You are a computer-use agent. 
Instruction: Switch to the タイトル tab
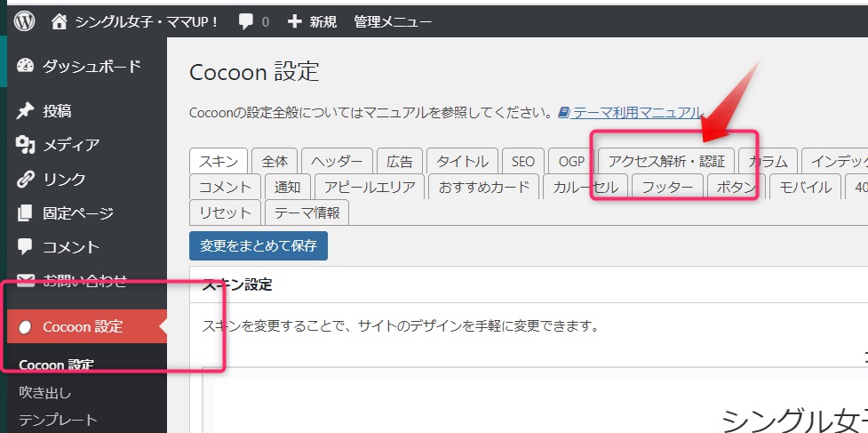[462, 161]
